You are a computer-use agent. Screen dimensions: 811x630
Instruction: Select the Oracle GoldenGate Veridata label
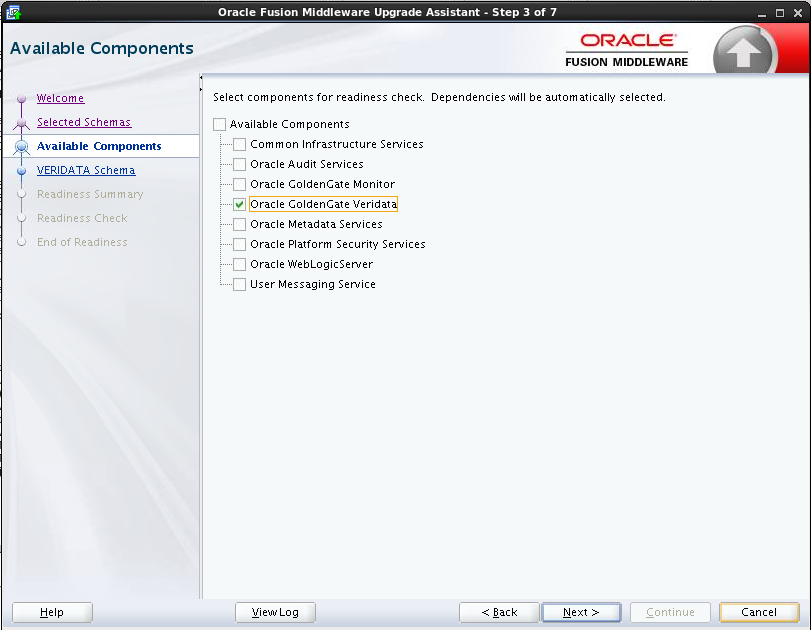[x=323, y=204]
